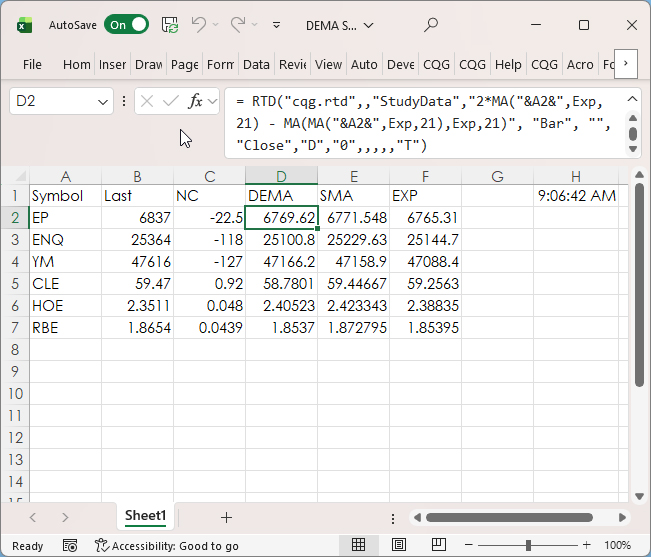Switch to Page Break Preview icon
The width and height of the screenshot is (651, 557).
(437, 545)
